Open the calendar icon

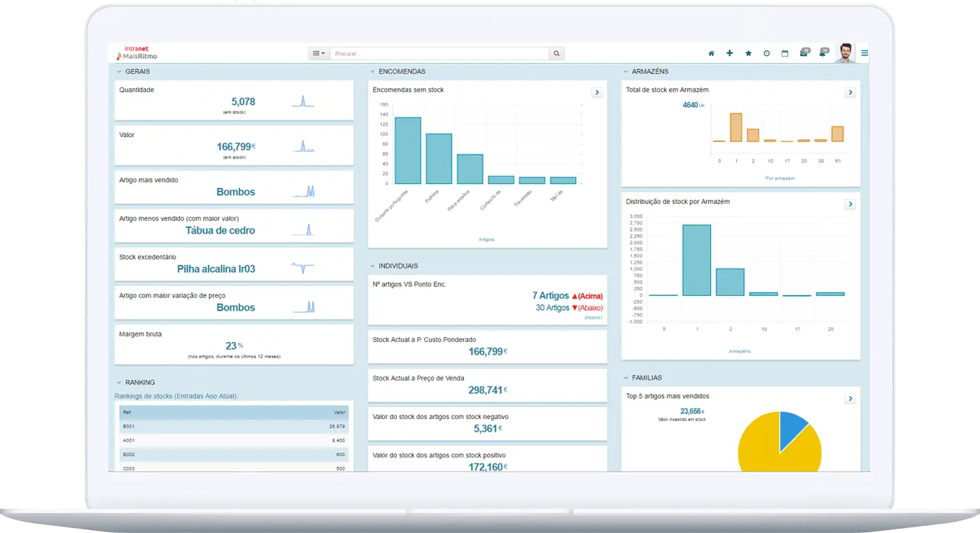tap(785, 53)
